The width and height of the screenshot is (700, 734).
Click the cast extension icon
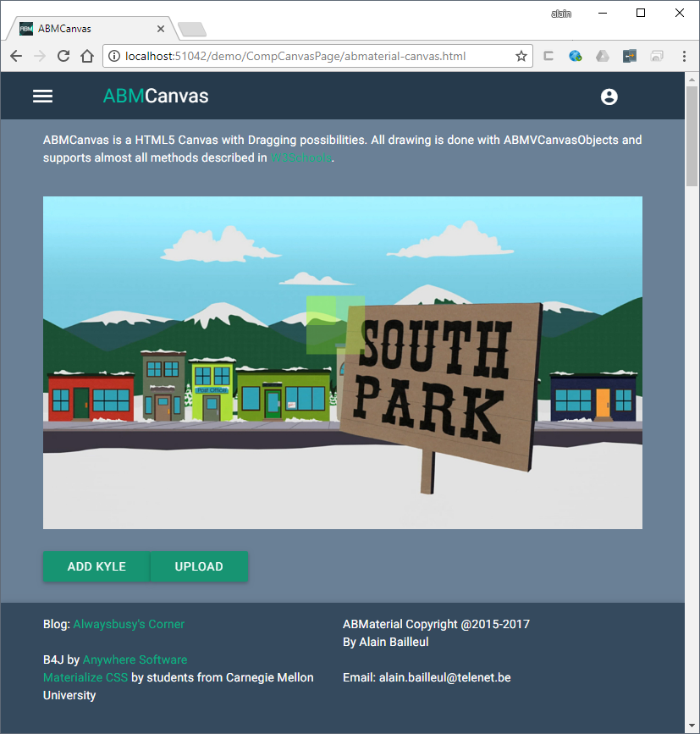tap(657, 56)
